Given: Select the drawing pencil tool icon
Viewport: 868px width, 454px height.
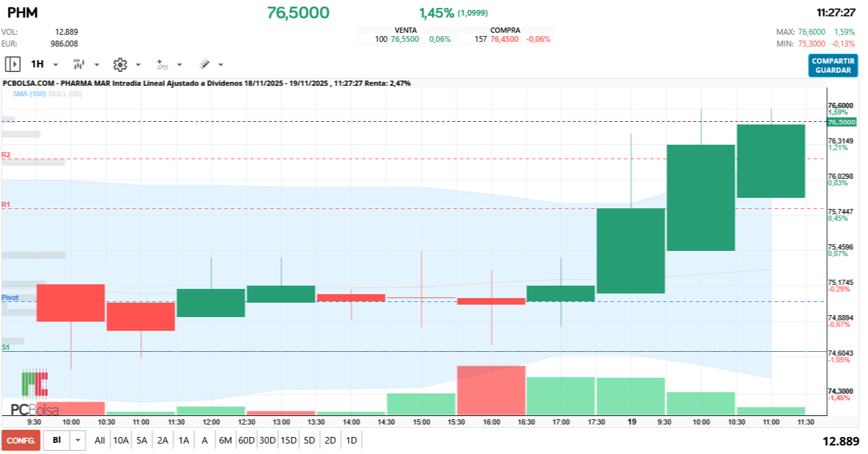Looking at the screenshot, I should pyautogui.click(x=204, y=64).
